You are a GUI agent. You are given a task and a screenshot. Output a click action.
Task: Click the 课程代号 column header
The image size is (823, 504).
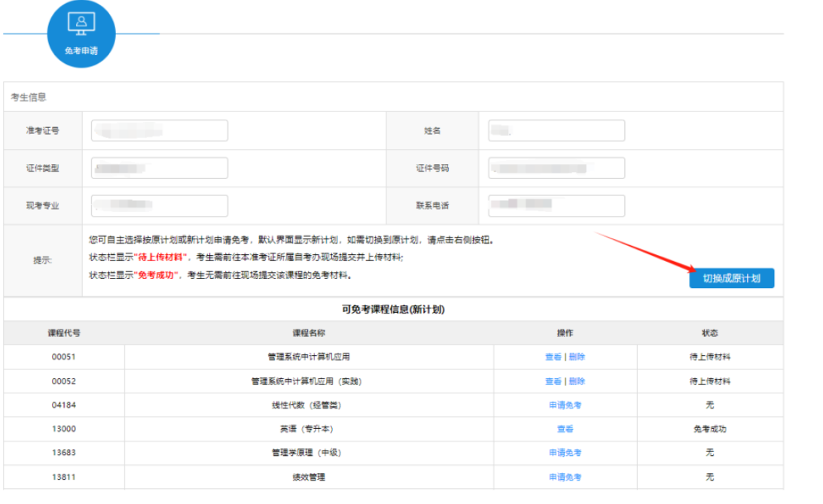point(64,333)
